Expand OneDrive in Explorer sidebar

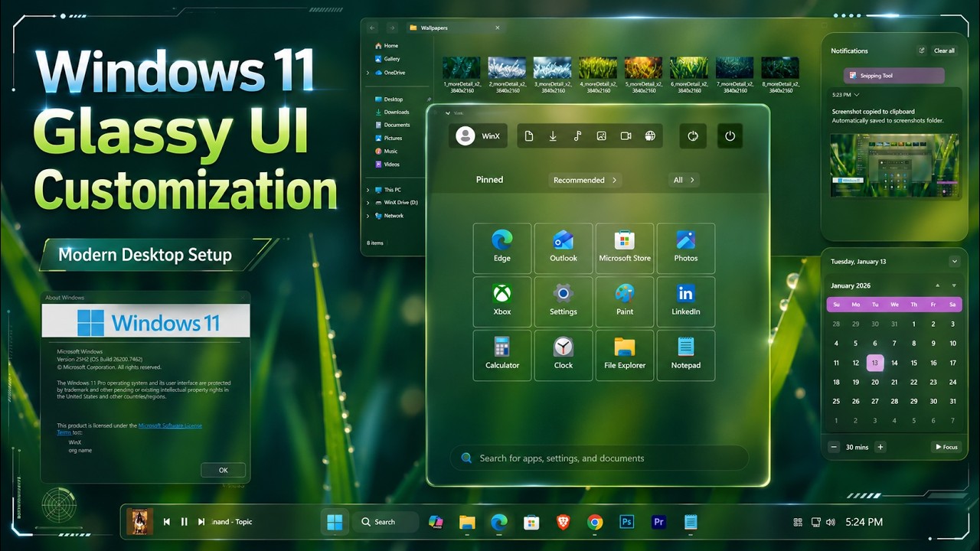click(368, 73)
